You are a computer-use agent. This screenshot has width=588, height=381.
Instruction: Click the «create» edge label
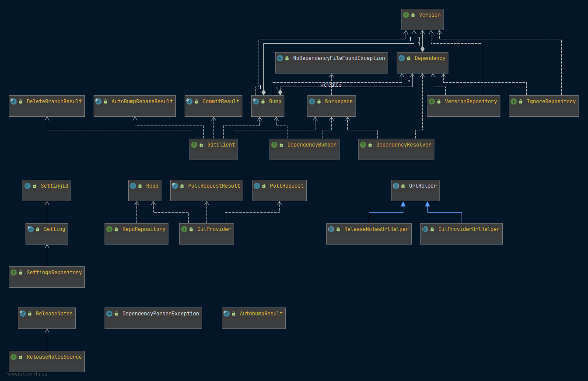[x=331, y=85]
